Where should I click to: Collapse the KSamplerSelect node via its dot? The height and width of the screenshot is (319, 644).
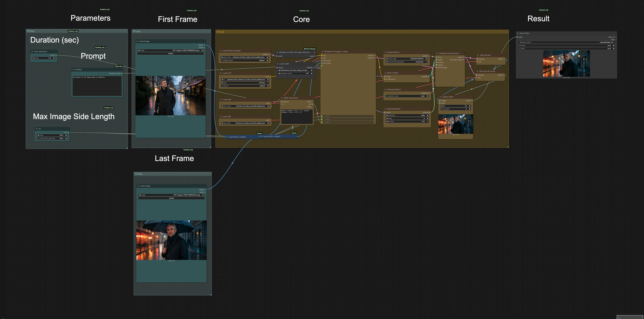[x=385, y=90]
